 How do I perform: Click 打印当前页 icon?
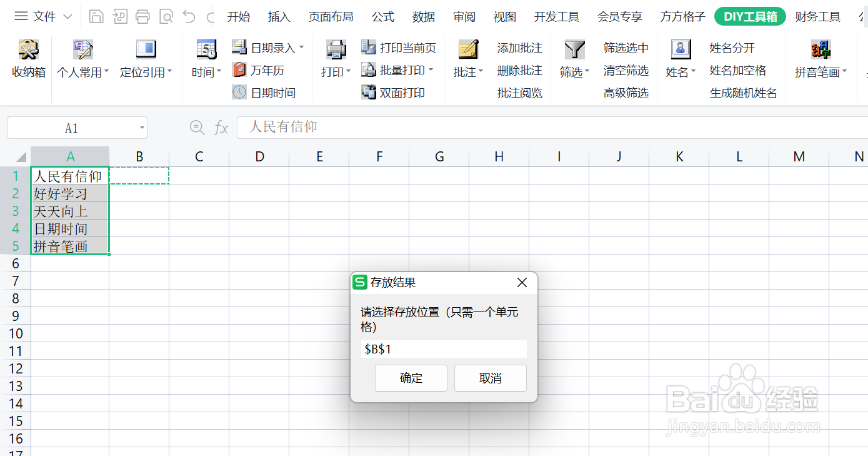point(369,48)
